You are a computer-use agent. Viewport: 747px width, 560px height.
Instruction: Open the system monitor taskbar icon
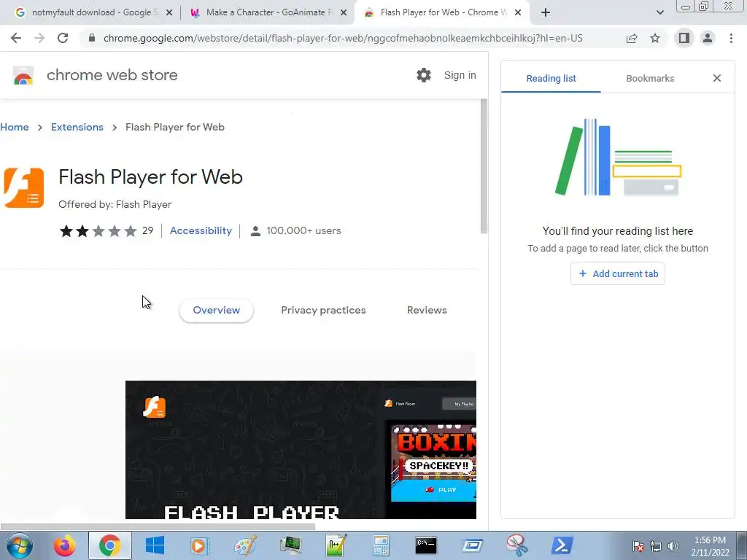click(290, 545)
